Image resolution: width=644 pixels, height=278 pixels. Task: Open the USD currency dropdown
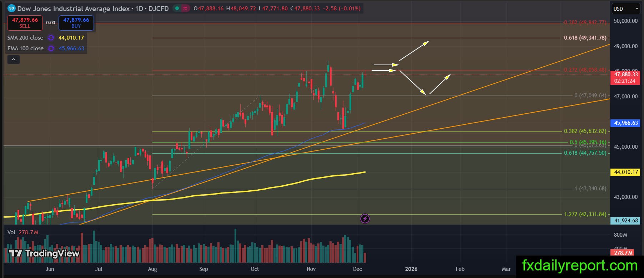click(626, 9)
